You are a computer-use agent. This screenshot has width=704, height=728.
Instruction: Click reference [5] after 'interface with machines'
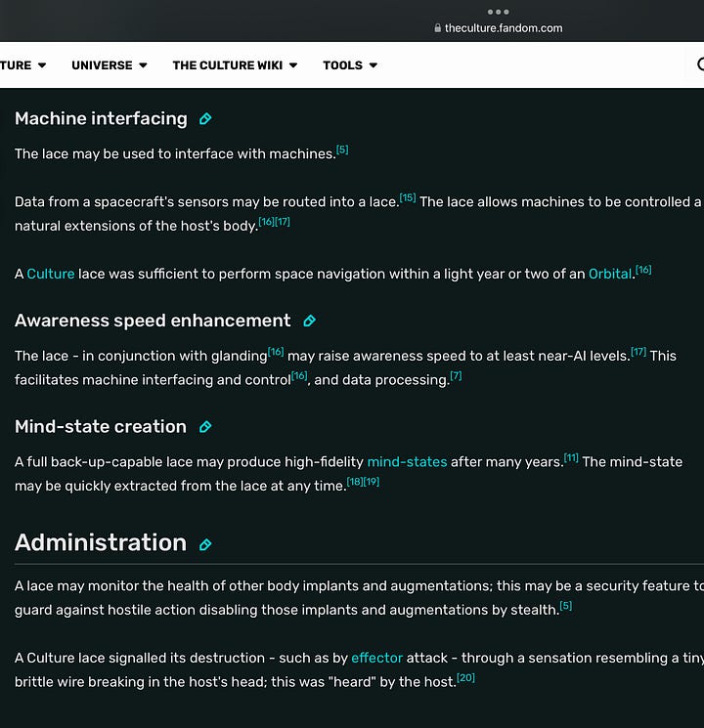(x=342, y=150)
